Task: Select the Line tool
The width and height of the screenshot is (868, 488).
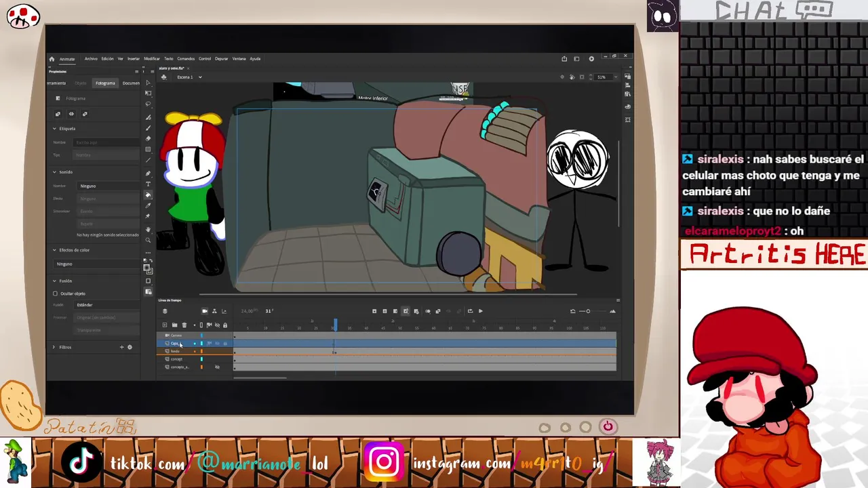Action: tap(149, 161)
